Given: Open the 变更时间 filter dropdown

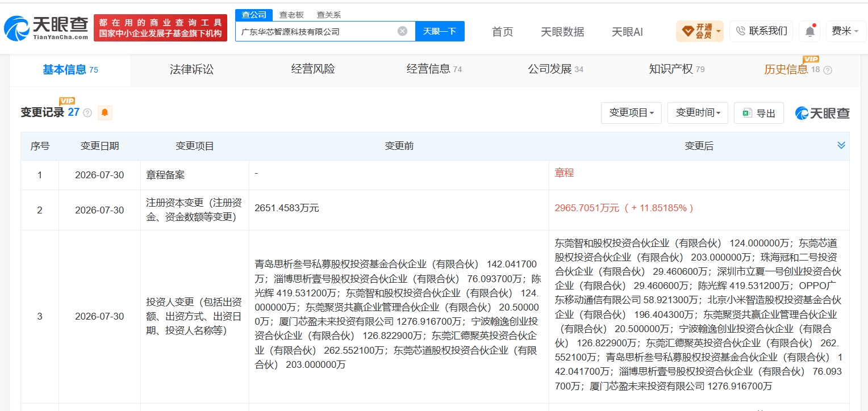Looking at the screenshot, I should pyautogui.click(x=698, y=113).
